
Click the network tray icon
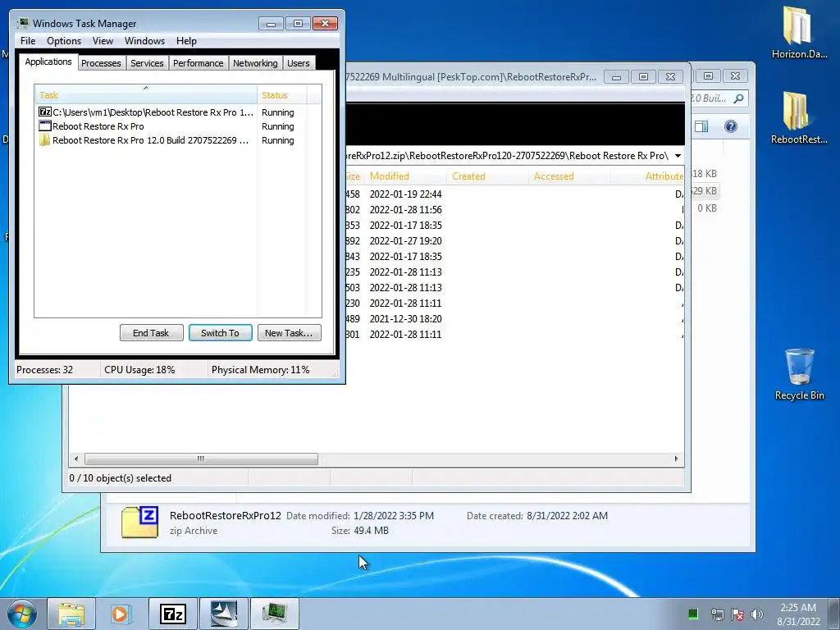coord(717,614)
